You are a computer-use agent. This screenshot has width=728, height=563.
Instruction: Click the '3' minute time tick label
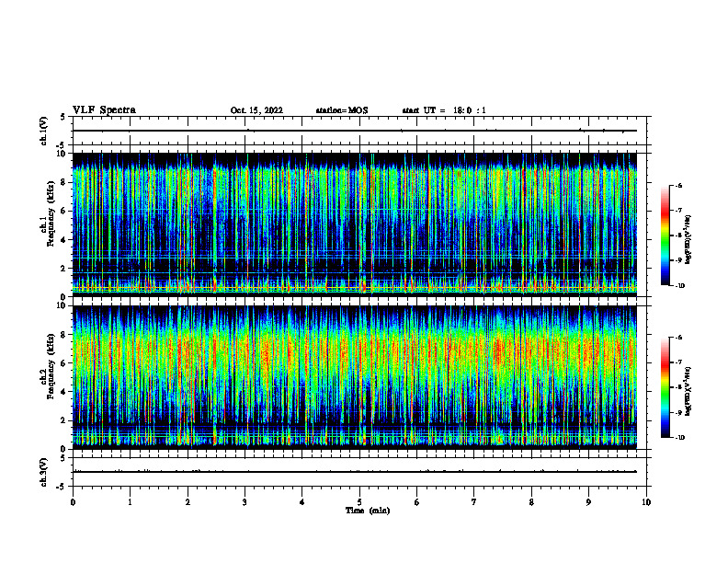coord(245,502)
